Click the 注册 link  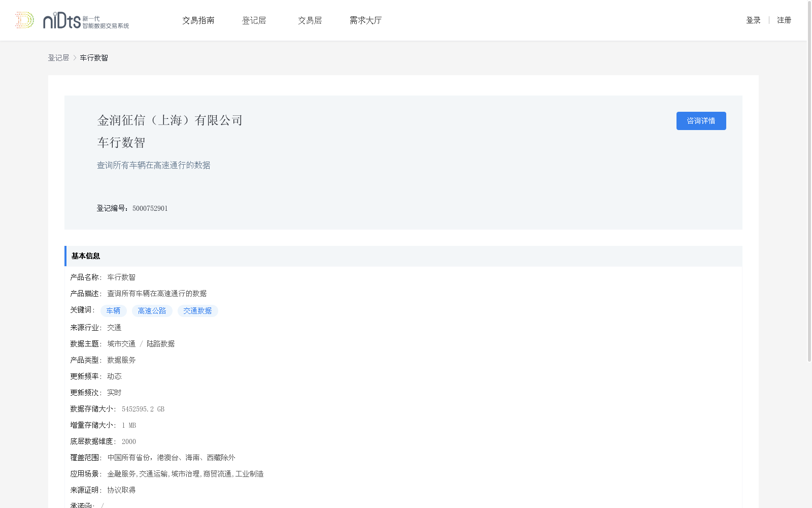point(784,20)
